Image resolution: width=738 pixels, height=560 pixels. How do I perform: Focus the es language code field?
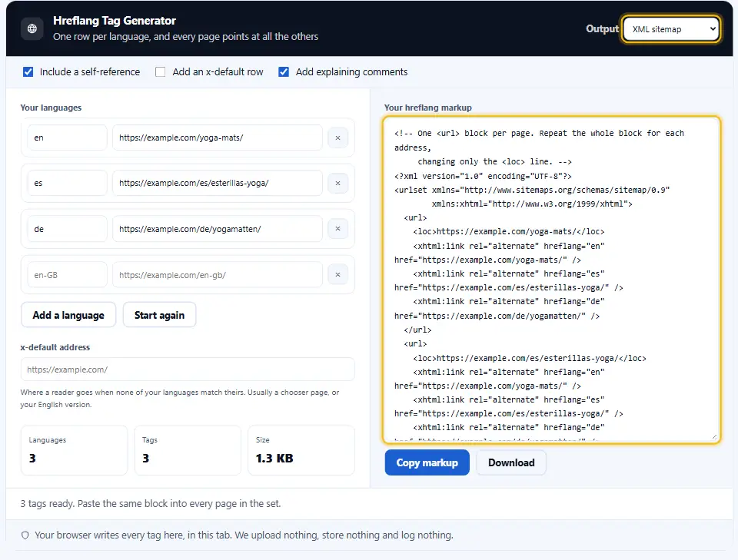click(x=67, y=183)
